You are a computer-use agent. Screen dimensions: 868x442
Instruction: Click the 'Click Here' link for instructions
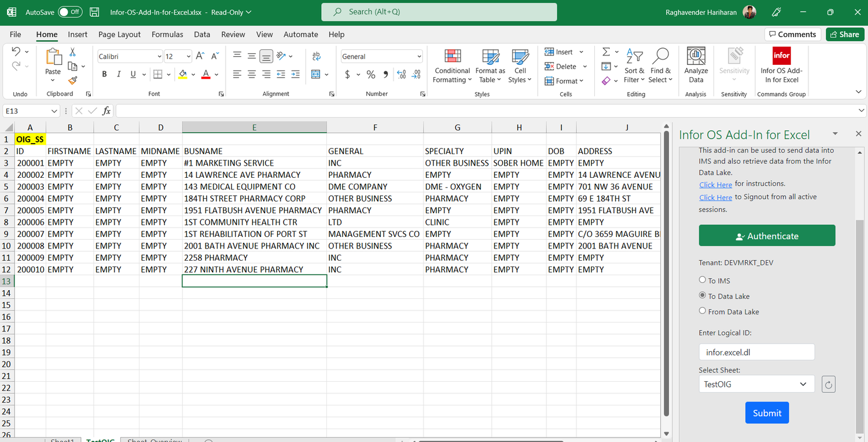715,184
